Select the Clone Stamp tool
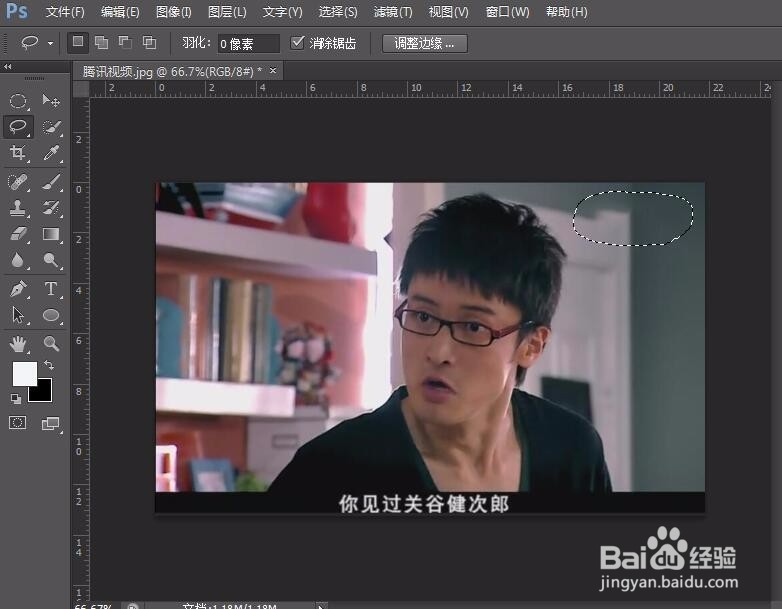782x609 pixels. [18, 208]
